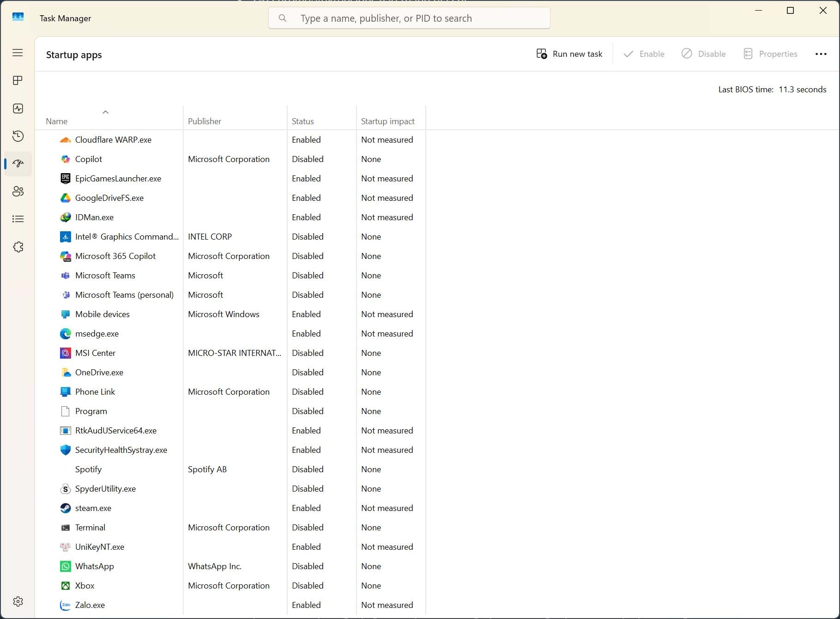Viewport: 840px width, 619px height.
Task: Expand the hamburger navigation menu
Action: click(18, 53)
